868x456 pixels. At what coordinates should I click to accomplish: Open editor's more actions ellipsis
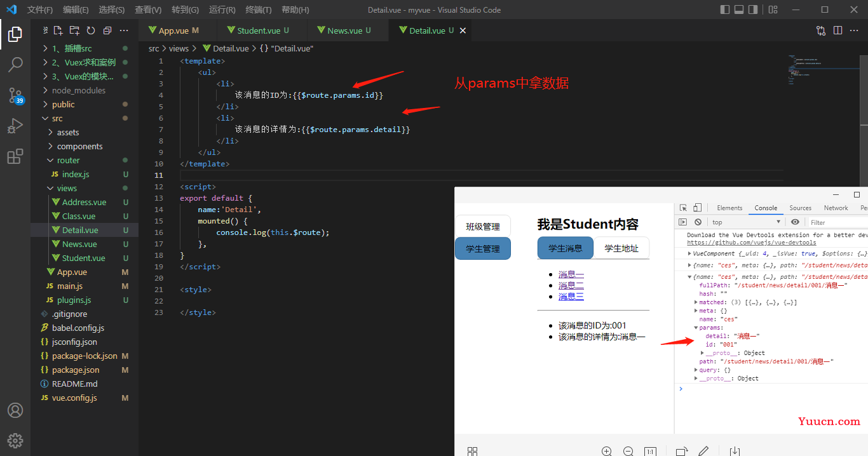pyautogui.click(x=855, y=30)
